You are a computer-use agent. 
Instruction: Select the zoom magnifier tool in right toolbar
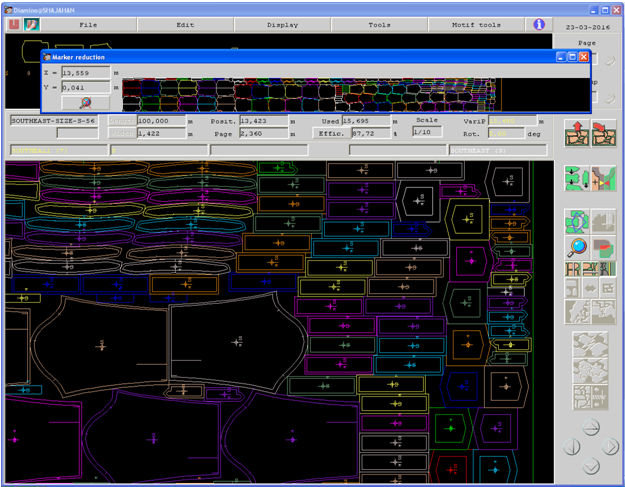click(x=576, y=246)
